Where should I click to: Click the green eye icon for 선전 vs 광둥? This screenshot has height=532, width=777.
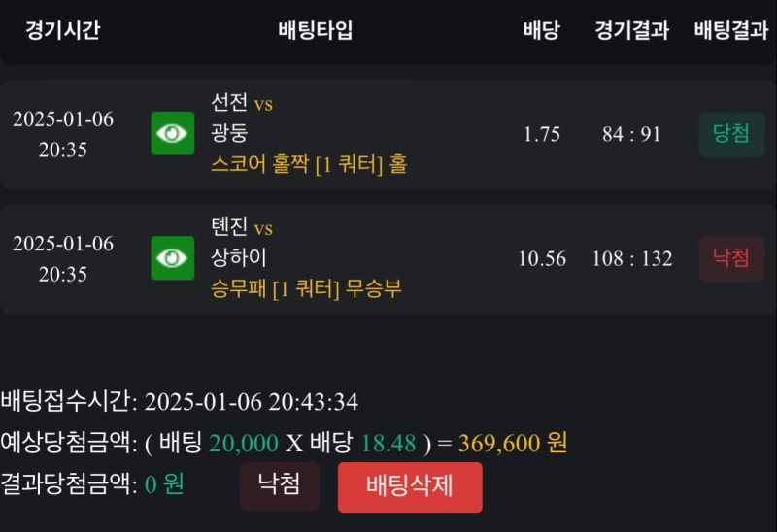173,134
